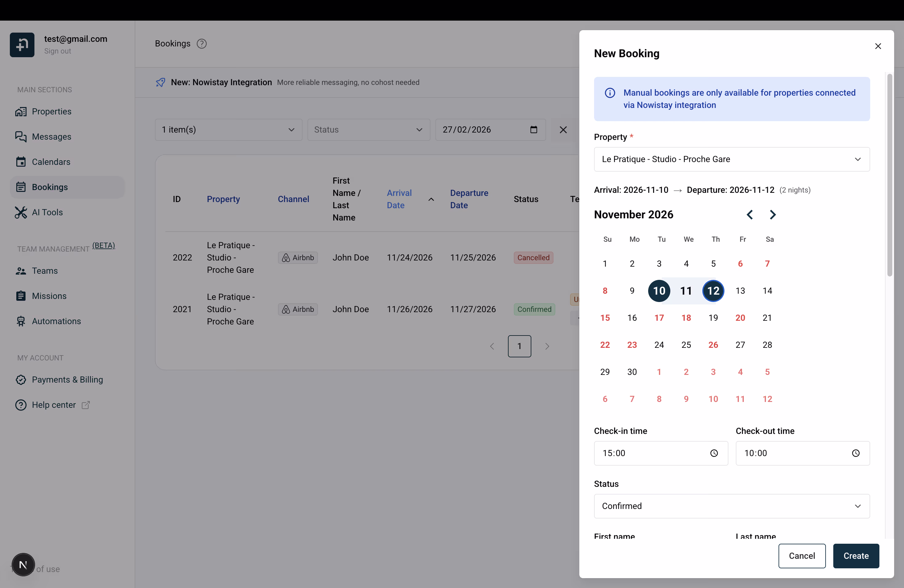This screenshot has height=588, width=904.
Task: Click Nowistay Integration announcement
Action: 221,82
